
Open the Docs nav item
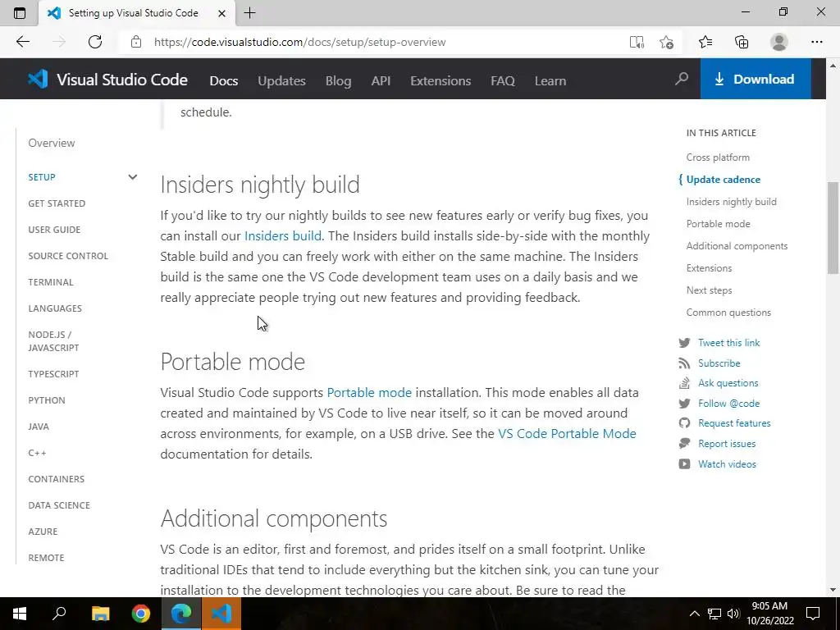tap(223, 80)
